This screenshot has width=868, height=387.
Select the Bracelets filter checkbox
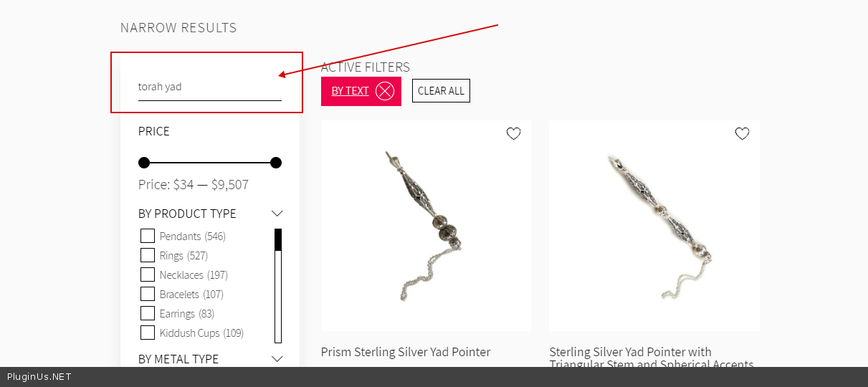pos(148,294)
